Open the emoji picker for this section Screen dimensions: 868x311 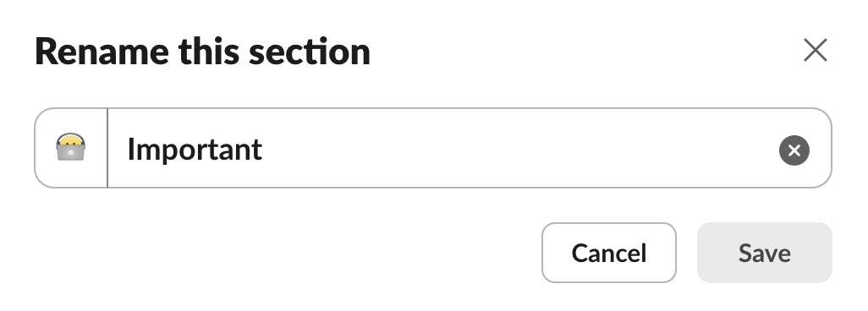click(x=71, y=148)
